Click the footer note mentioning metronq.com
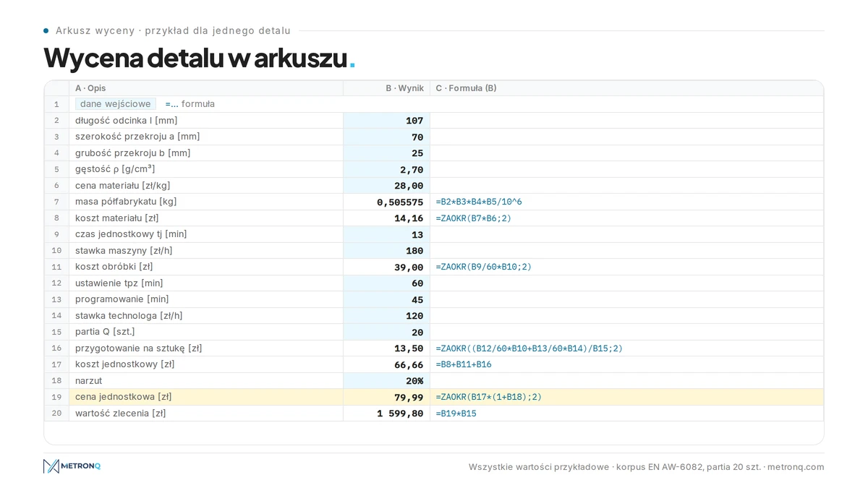The width and height of the screenshot is (868, 488). pos(647,467)
